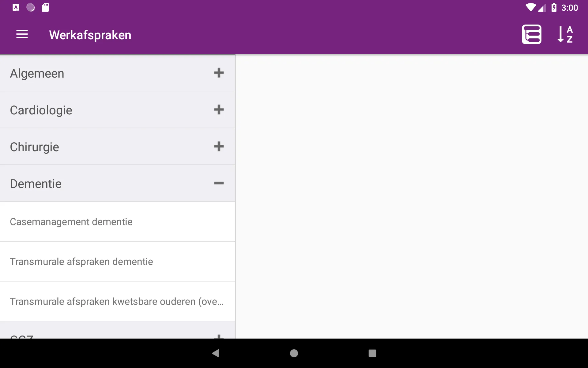Image resolution: width=588 pixels, height=368 pixels.
Task: Tap the 3:00 clock in status bar
Action: point(570,8)
